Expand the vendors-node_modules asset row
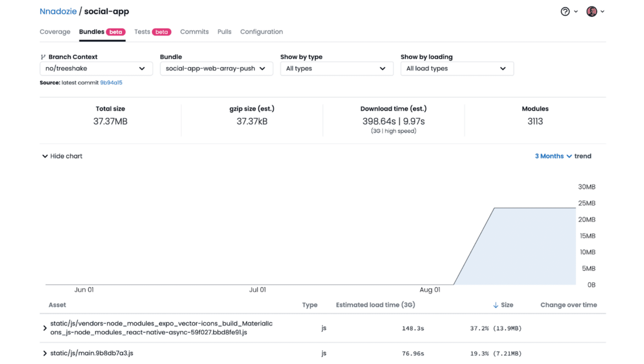This screenshot has height=364, width=644. (44, 328)
